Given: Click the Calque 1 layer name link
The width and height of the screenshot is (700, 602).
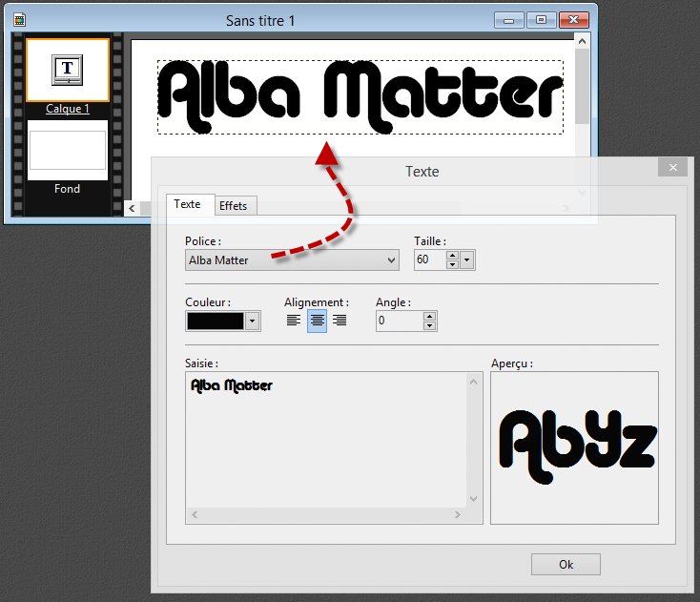Looking at the screenshot, I should tap(68, 109).
